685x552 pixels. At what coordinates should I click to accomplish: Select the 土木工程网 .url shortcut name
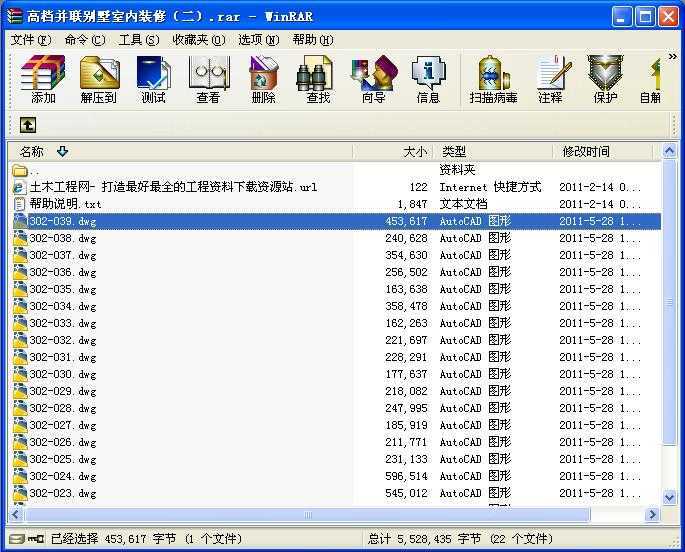173,187
